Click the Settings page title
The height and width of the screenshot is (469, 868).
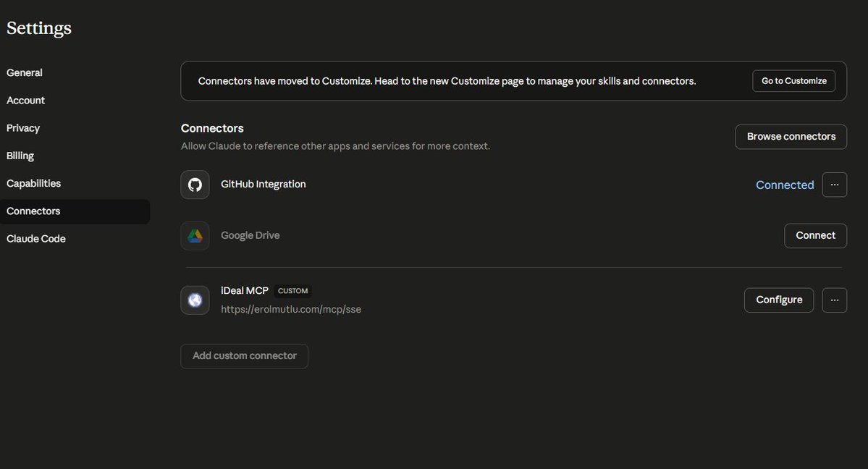39,28
